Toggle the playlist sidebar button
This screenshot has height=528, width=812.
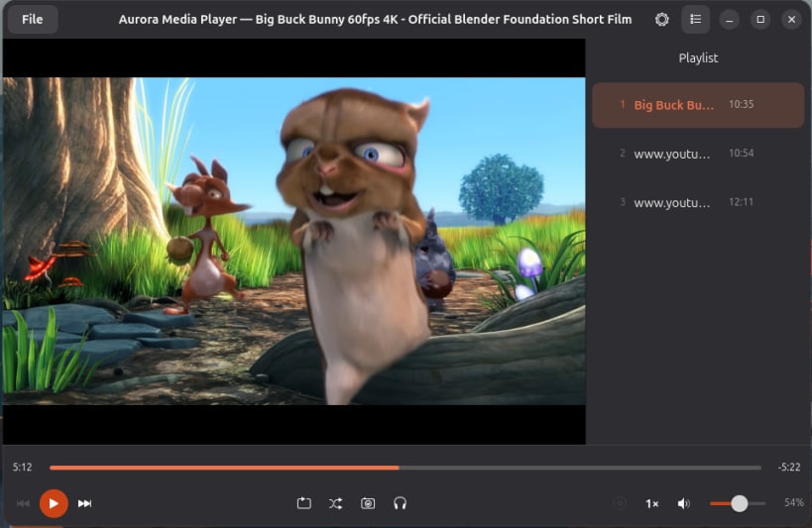695,20
